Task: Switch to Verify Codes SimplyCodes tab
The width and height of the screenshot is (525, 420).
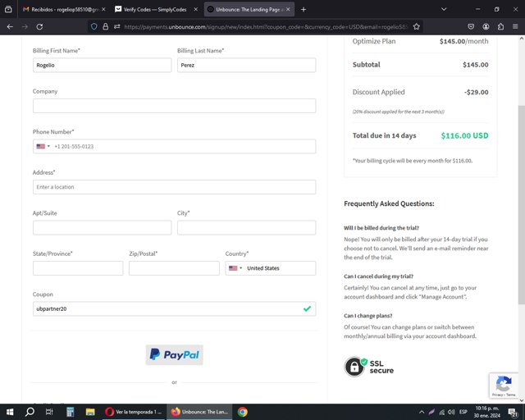Action: tap(155, 9)
